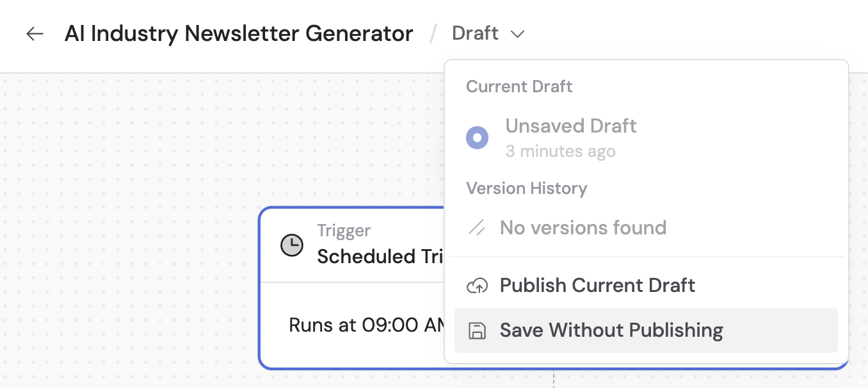868x388 pixels.
Task: Click the clock icon on Scheduled Trigger node
Action: 292,244
